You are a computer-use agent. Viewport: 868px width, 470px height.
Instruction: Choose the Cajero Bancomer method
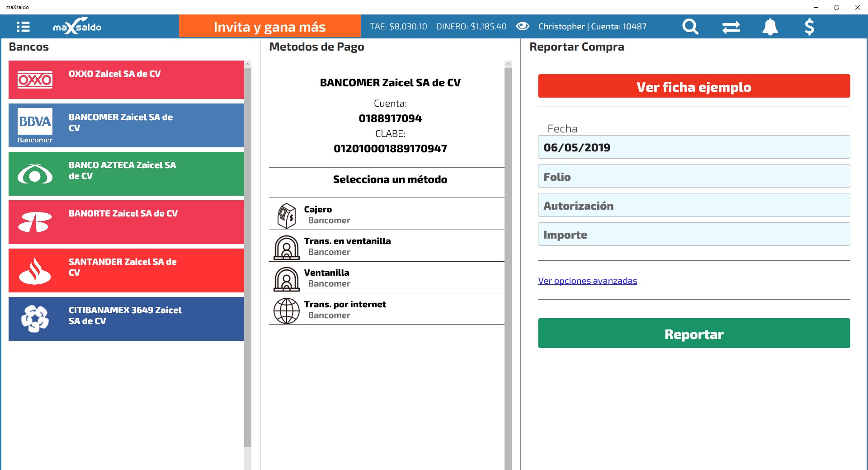click(387, 214)
